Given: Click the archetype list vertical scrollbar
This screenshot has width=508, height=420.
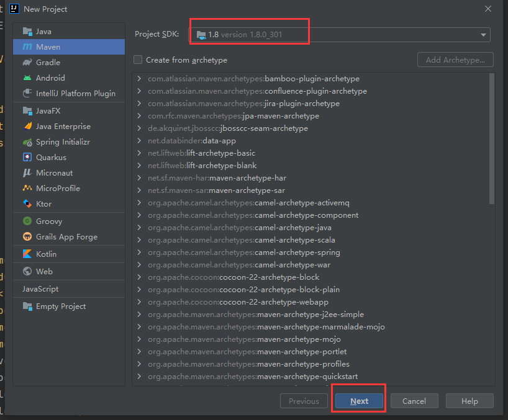Looking at the screenshot, I should point(491,139).
